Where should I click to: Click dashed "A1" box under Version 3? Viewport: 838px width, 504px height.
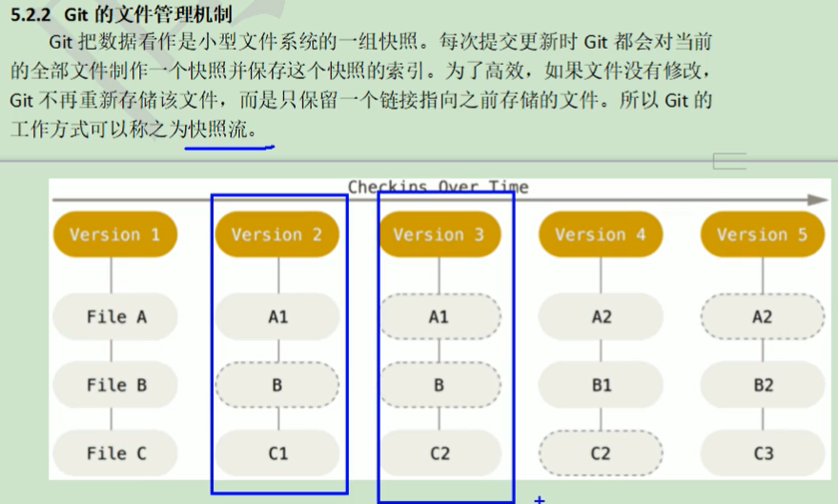(439, 316)
